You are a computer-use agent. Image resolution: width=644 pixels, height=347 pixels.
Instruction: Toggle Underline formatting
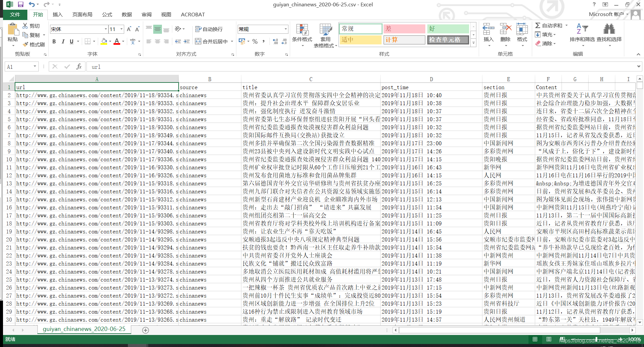[x=71, y=41]
